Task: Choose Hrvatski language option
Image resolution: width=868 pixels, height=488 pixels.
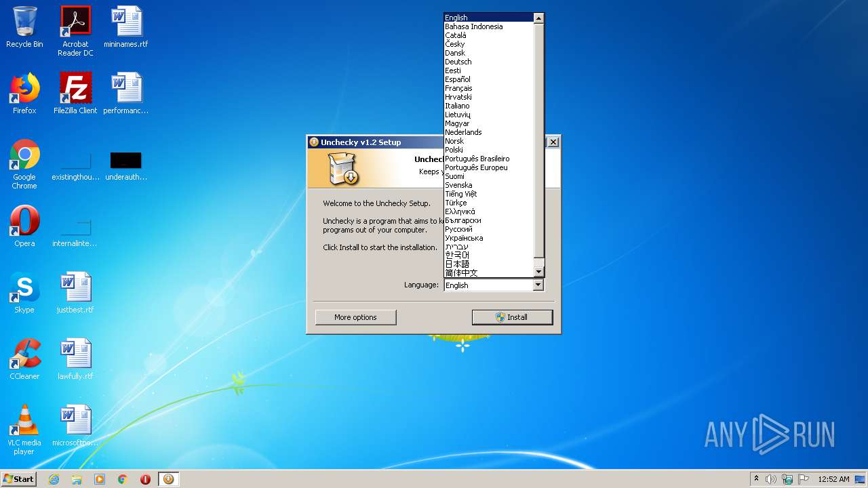Action: 488,97
